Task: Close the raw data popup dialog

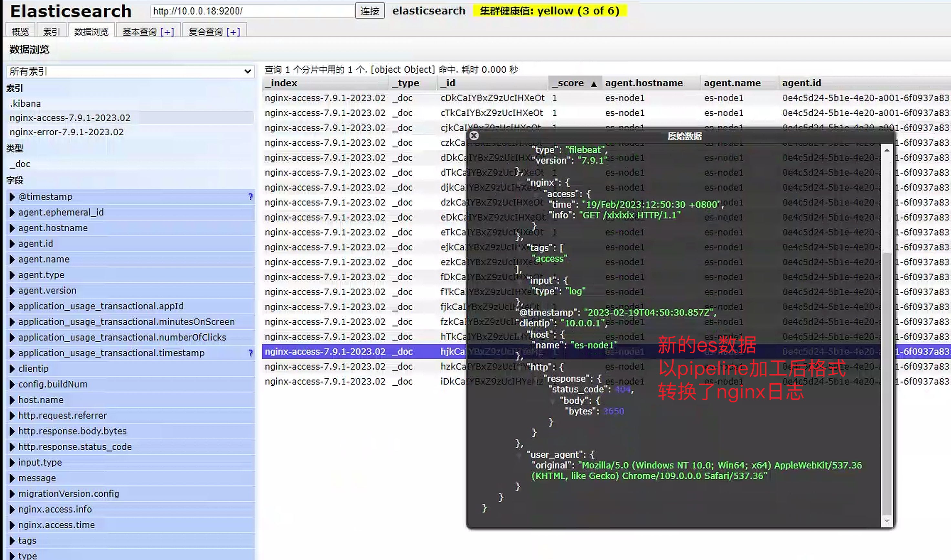Action: point(474,135)
